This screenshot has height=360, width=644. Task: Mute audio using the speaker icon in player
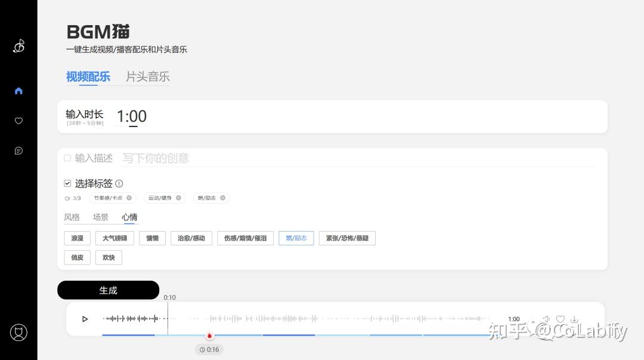546,318
